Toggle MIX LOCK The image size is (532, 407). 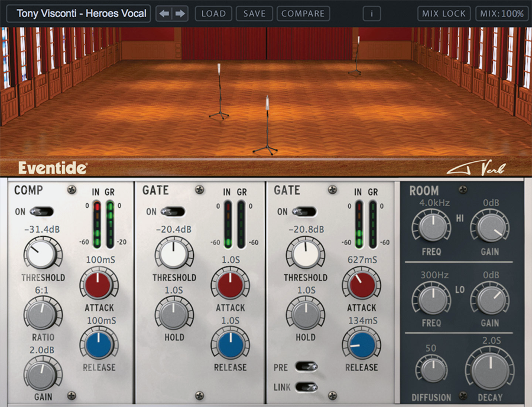(x=444, y=14)
